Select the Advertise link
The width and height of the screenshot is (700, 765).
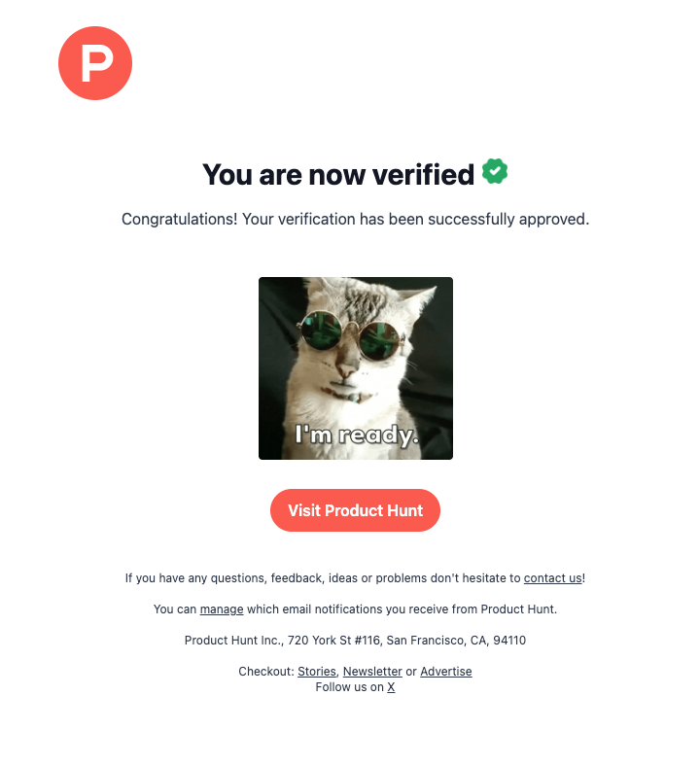446,672
